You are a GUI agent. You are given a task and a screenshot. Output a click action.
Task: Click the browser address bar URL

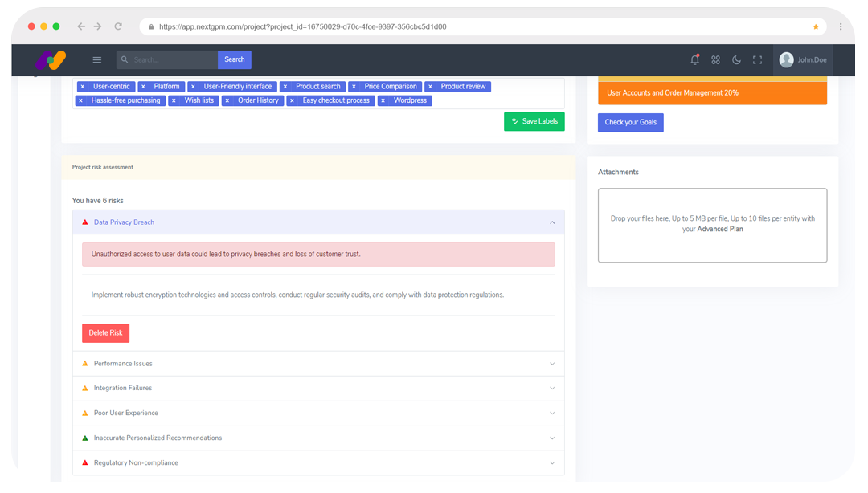(x=303, y=26)
